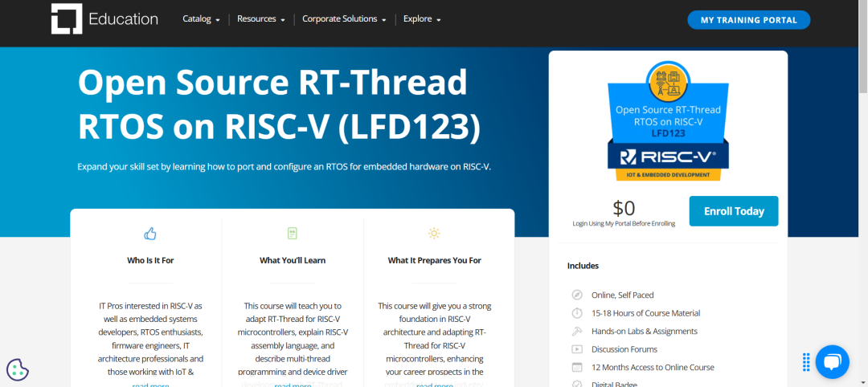The width and height of the screenshot is (868, 387).
Task: Click the Enroll Today button
Action: (734, 211)
